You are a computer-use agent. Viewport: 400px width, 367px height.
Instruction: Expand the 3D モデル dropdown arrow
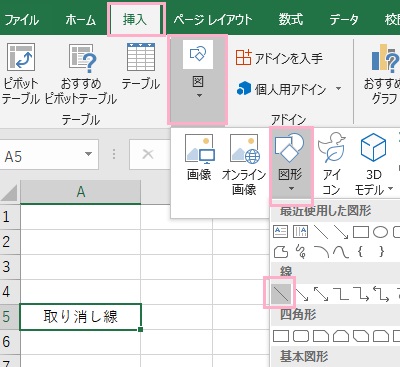click(x=390, y=189)
